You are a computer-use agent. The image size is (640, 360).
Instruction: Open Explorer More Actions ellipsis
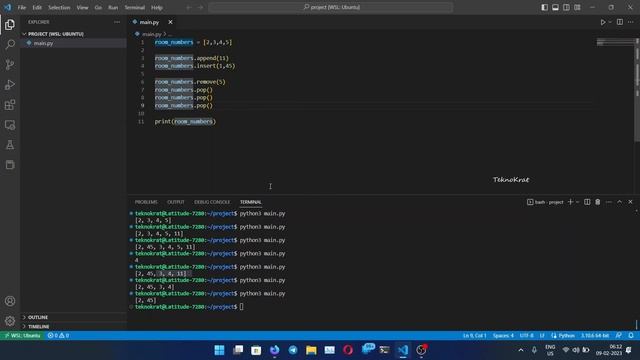tap(117, 22)
